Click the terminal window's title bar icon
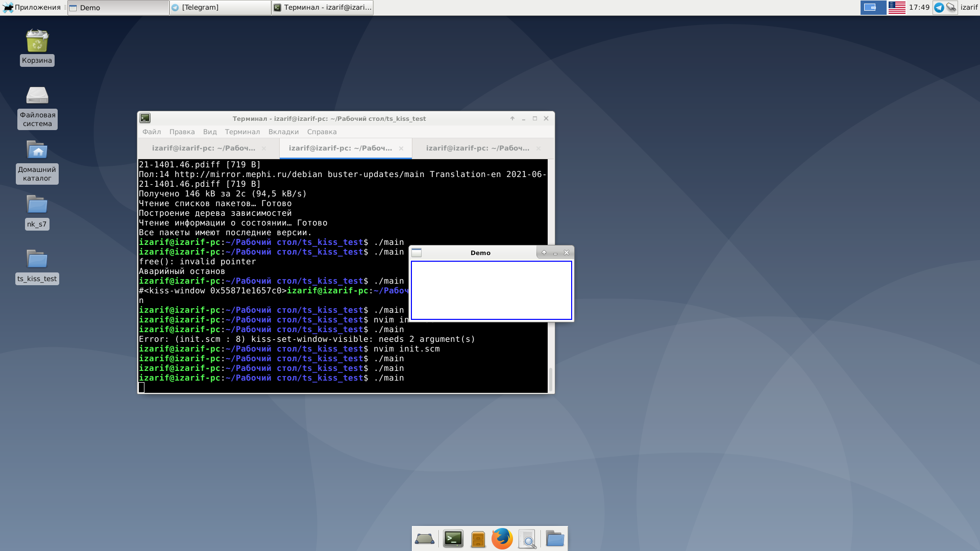This screenshot has width=980, height=551. point(145,118)
